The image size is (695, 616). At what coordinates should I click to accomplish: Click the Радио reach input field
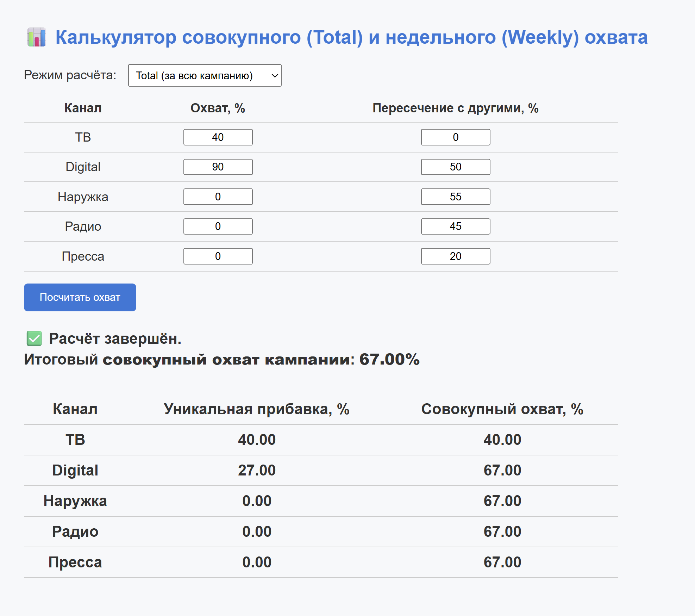218,226
